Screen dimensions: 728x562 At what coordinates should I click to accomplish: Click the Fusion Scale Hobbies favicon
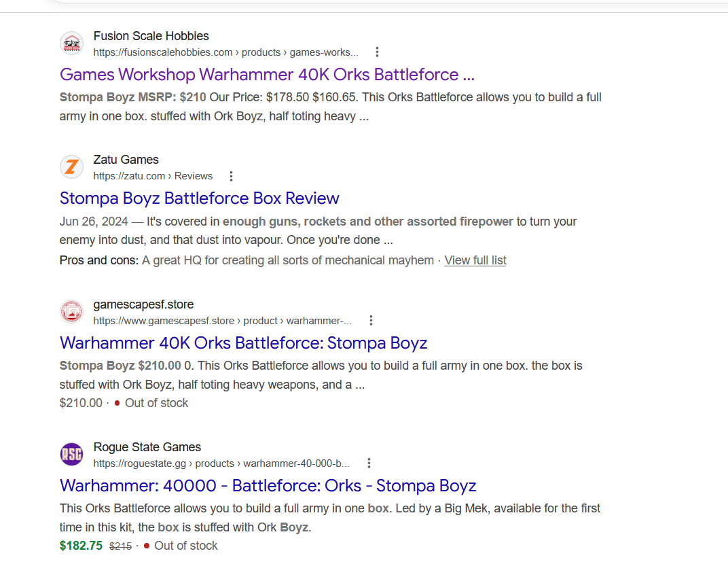point(71,43)
